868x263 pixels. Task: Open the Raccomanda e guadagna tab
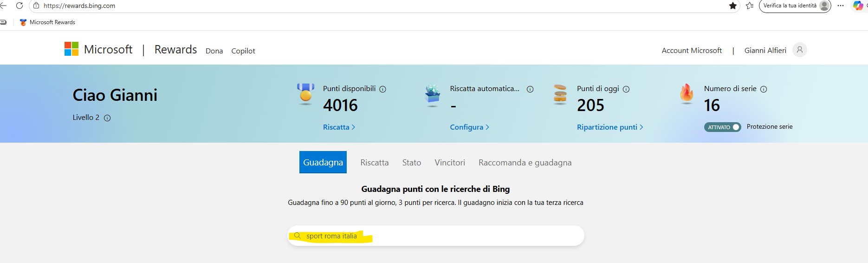pyautogui.click(x=525, y=163)
